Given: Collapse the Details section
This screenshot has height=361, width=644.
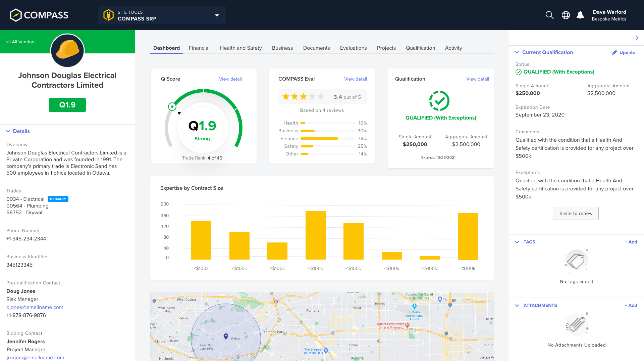Looking at the screenshot, I should [8, 131].
